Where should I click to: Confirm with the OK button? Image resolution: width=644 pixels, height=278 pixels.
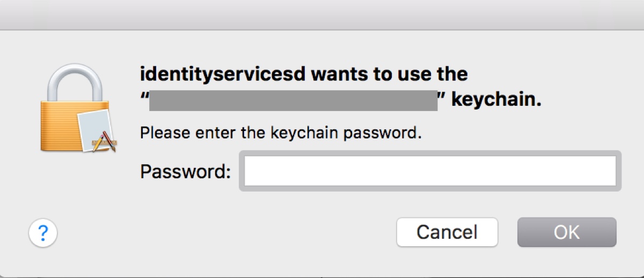tap(567, 232)
